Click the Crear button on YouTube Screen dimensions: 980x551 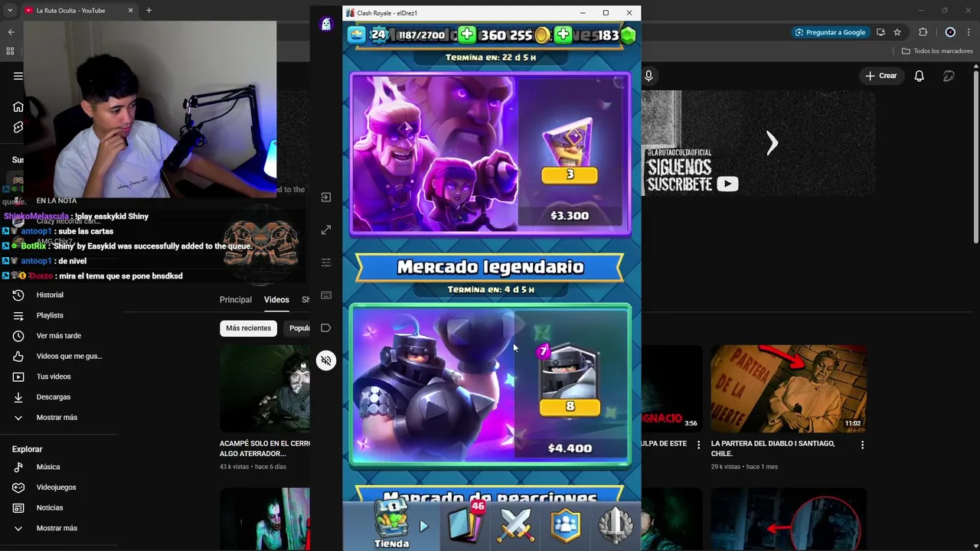pyautogui.click(x=880, y=76)
